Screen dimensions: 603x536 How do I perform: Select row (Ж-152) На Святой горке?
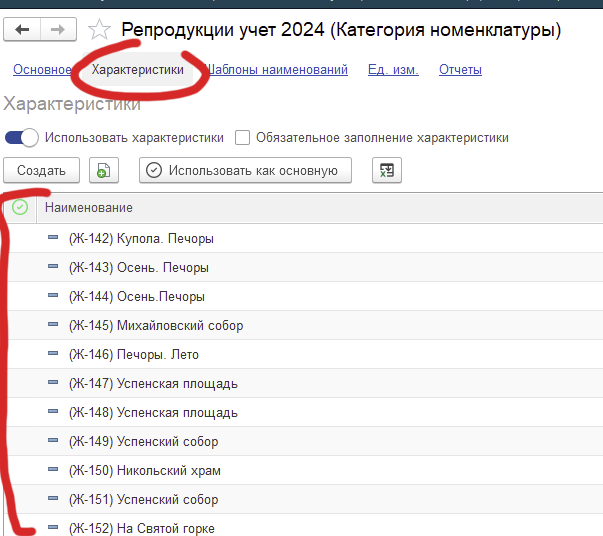tap(141, 528)
